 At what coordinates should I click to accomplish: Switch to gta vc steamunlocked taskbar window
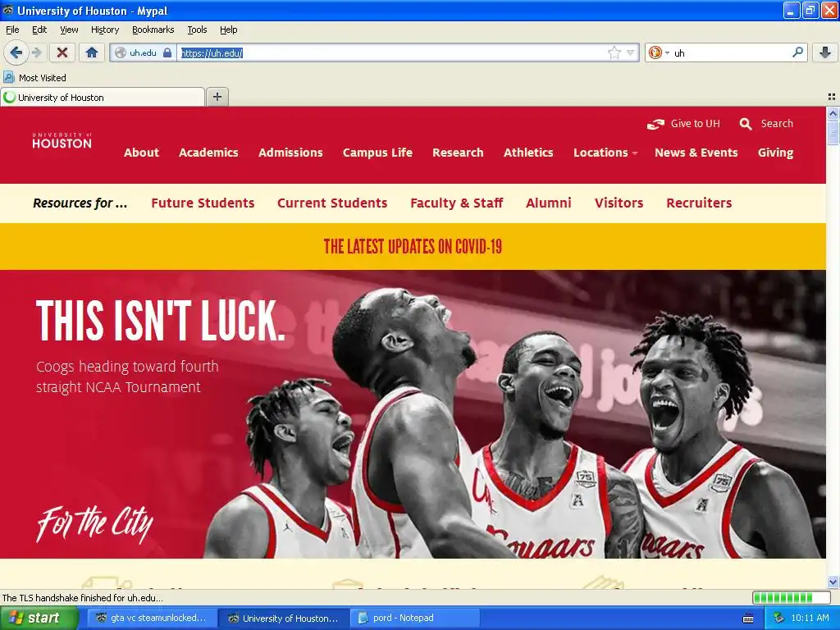(152, 619)
